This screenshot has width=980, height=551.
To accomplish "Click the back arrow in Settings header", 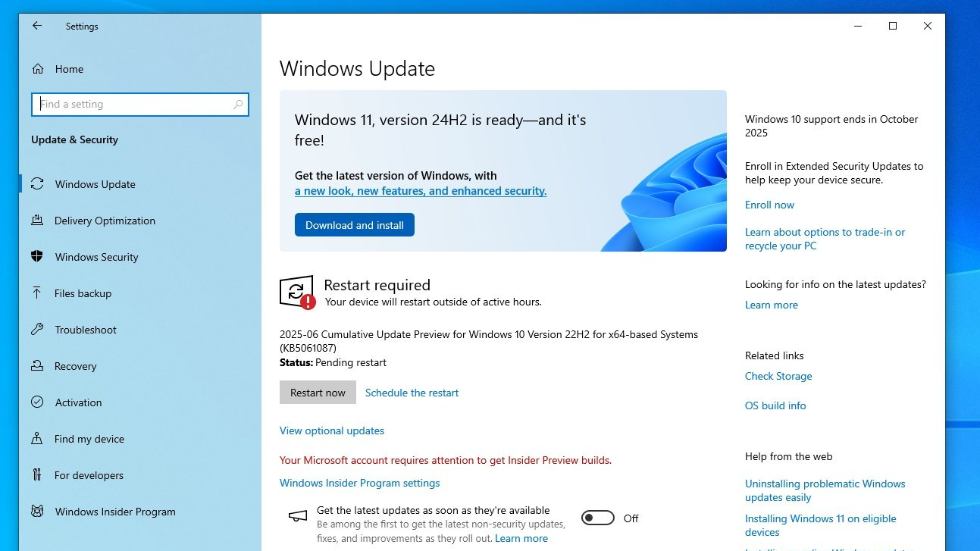I will pyautogui.click(x=36, y=26).
